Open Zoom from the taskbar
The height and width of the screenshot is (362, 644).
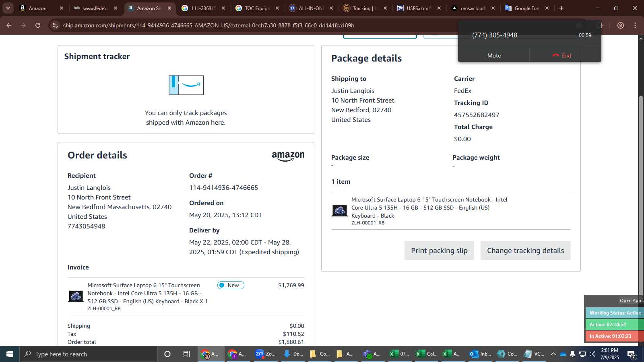tap(265, 354)
